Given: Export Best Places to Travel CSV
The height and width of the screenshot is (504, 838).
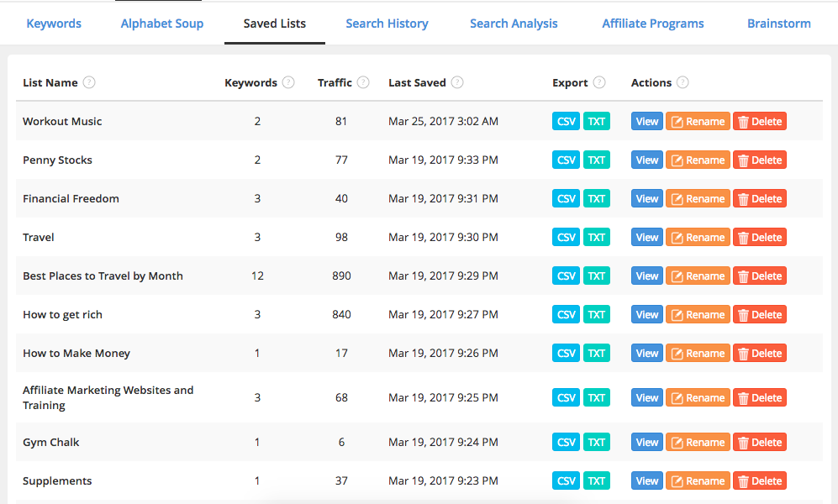Looking at the screenshot, I should pyautogui.click(x=566, y=276).
